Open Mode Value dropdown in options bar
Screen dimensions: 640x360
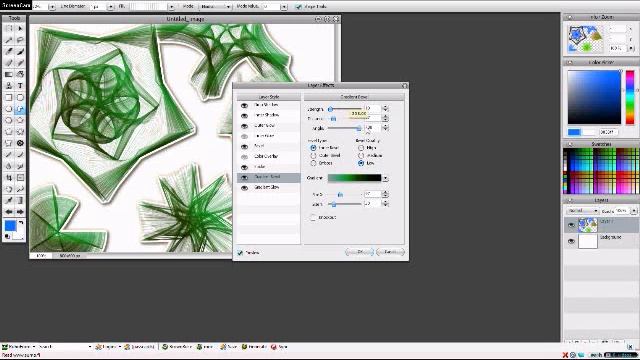pyautogui.click(x=284, y=7)
